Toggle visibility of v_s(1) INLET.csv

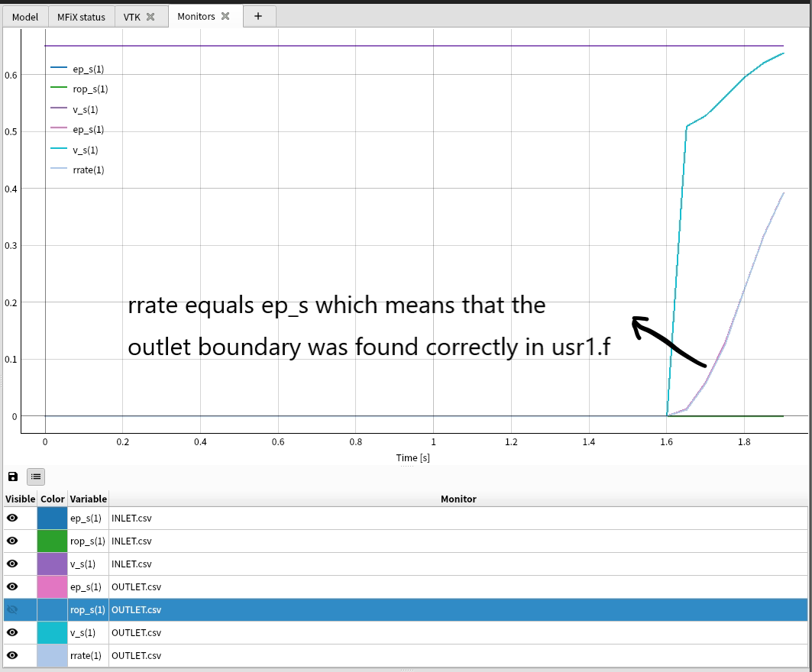point(12,564)
